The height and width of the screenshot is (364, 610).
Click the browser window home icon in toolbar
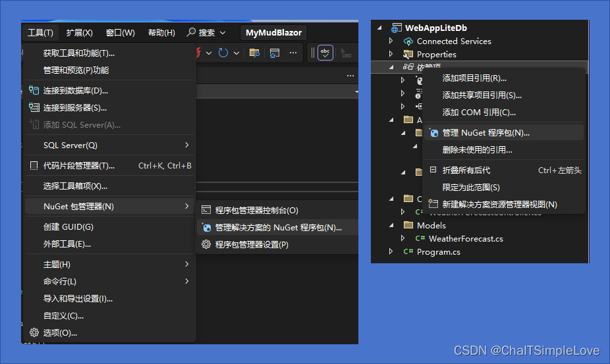(x=275, y=53)
